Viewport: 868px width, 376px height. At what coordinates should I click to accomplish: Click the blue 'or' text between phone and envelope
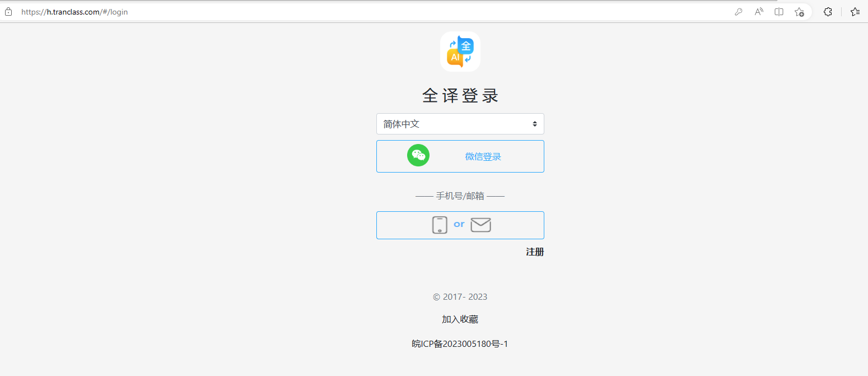pos(459,224)
